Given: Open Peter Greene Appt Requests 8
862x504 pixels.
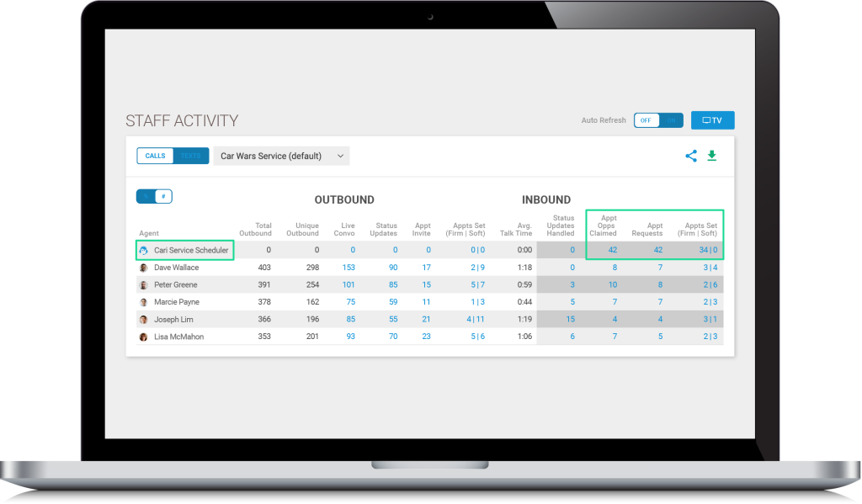Looking at the screenshot, I should pyautogui.click(x=660, y=284).
